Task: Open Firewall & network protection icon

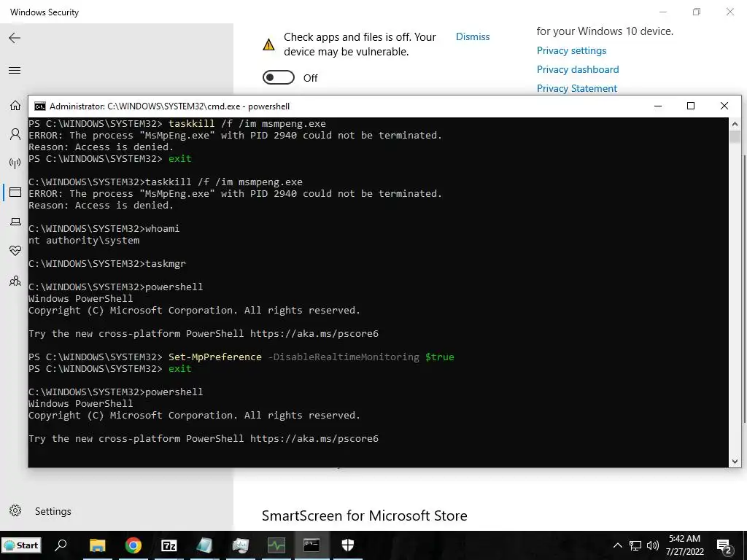Action: pos(15,163)
